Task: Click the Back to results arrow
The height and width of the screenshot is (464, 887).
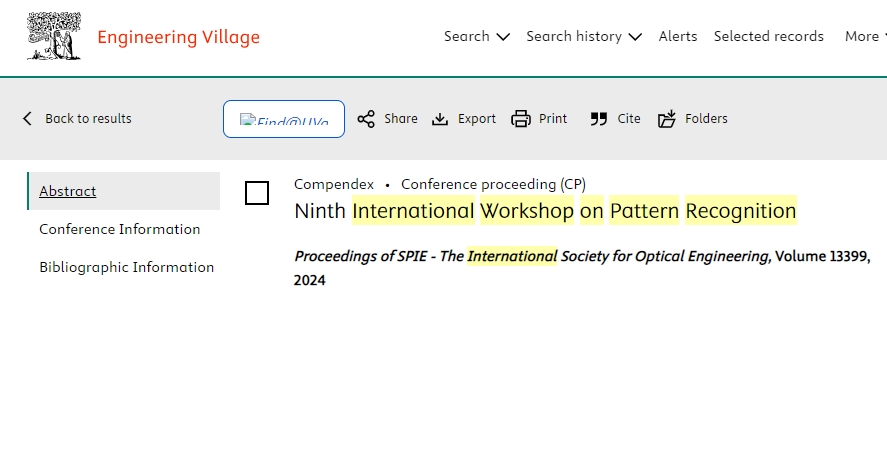Action: pyautogui.click(x=28, y=119)
